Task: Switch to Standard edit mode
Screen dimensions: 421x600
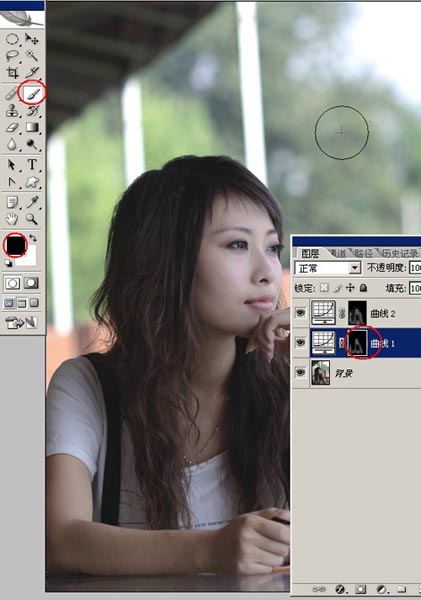Action: 12,283
